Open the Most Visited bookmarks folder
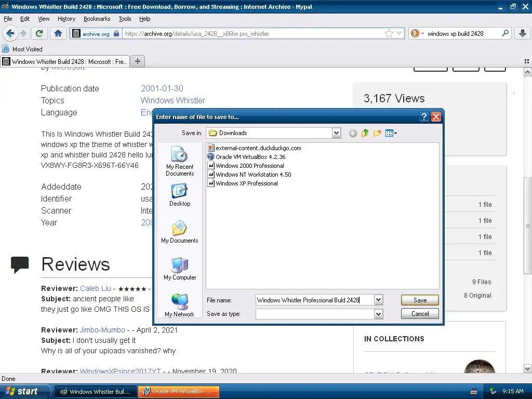The width and height of the screenshot is (532, 399). pos(23,49)
